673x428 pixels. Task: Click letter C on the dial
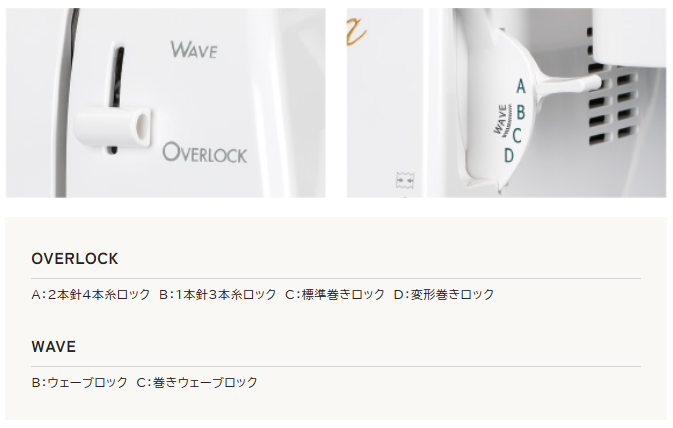[517, 136]
